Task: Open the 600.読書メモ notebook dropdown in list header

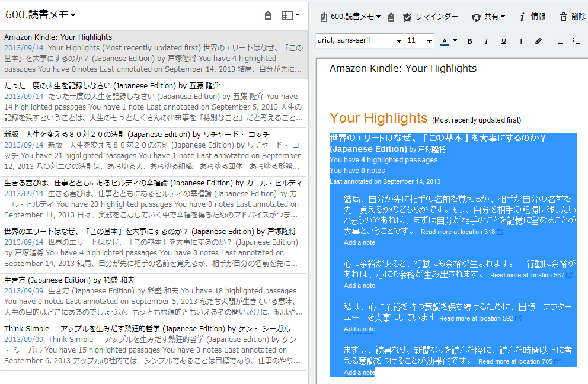Action: coord(40,15)
